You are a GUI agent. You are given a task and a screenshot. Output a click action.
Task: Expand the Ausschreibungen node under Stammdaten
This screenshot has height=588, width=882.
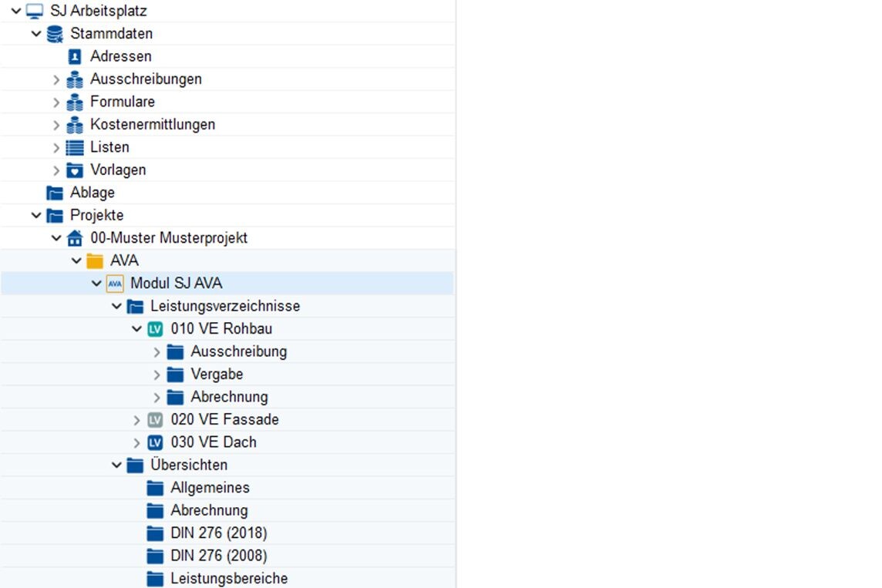pyautogui.click(x=56, y=79)
